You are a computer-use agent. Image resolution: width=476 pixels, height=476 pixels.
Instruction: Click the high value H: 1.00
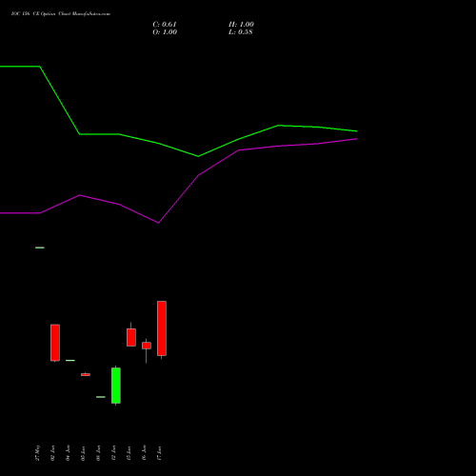click(x=241, y=25)
